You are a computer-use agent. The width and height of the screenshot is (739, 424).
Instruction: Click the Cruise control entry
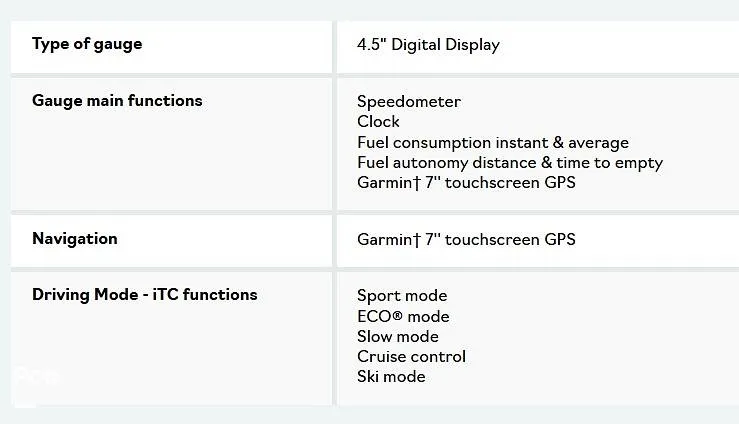411,357
